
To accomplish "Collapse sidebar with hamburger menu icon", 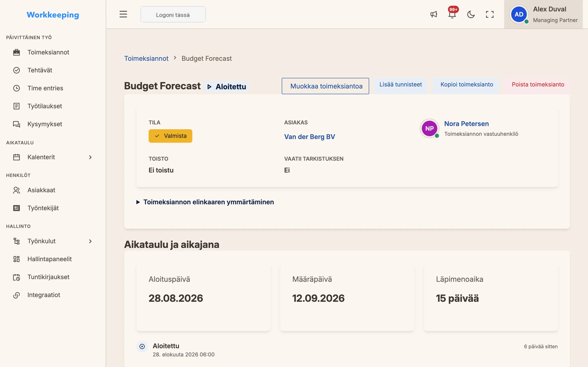I will (x=123, y=14).
